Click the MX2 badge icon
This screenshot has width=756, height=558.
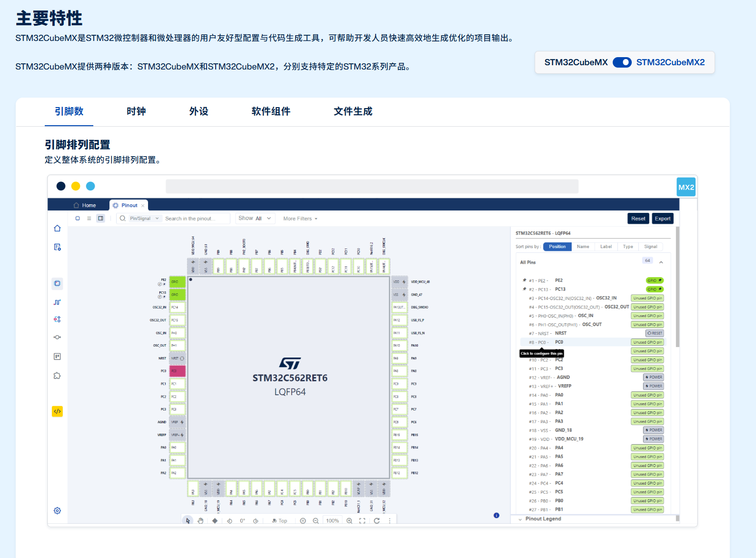point(686,187)
